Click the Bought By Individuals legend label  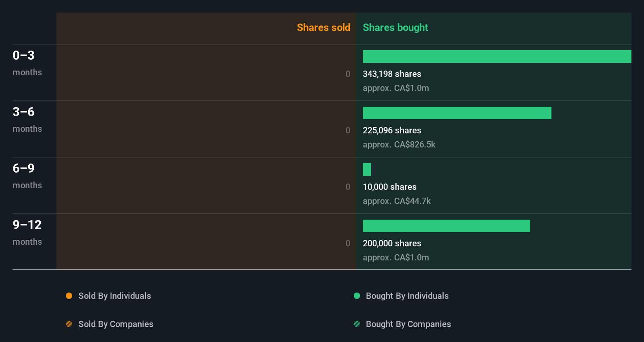tap(407, 296)
